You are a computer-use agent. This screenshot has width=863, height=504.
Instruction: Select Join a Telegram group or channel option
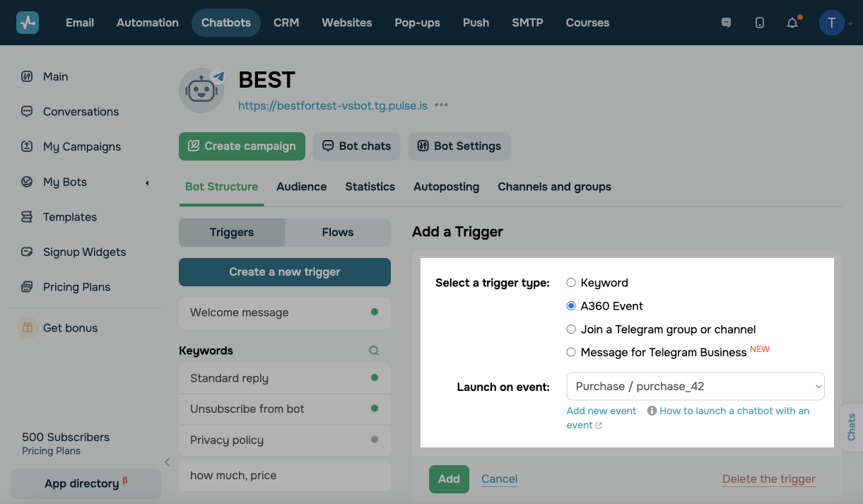(571, 329)
